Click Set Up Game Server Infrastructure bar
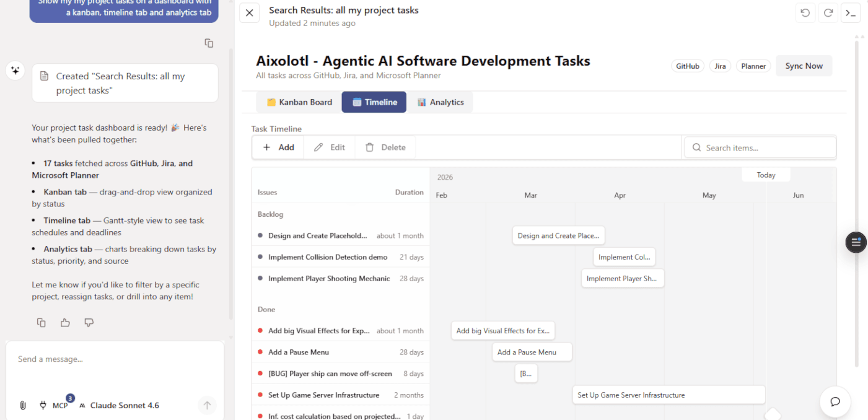Image resolution: width=868 pixels, height=420 pixels. point(669,395)
